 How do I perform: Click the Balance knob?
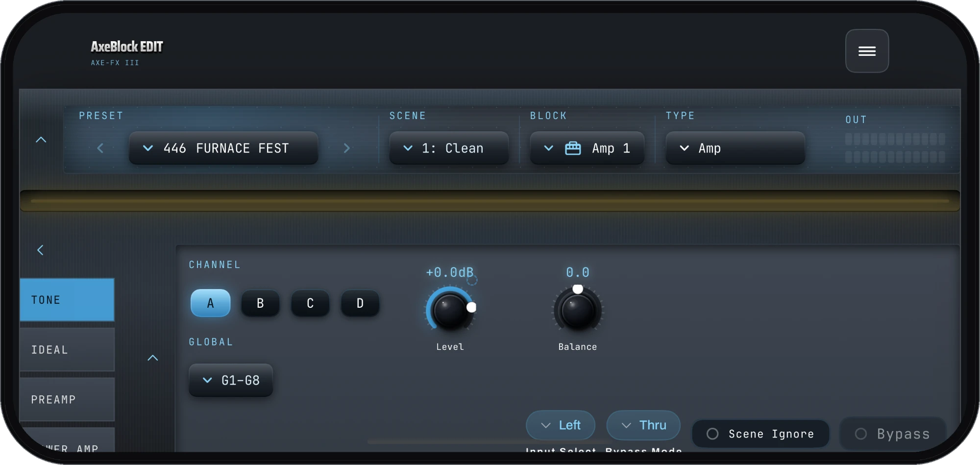click(x=578, y=310)
